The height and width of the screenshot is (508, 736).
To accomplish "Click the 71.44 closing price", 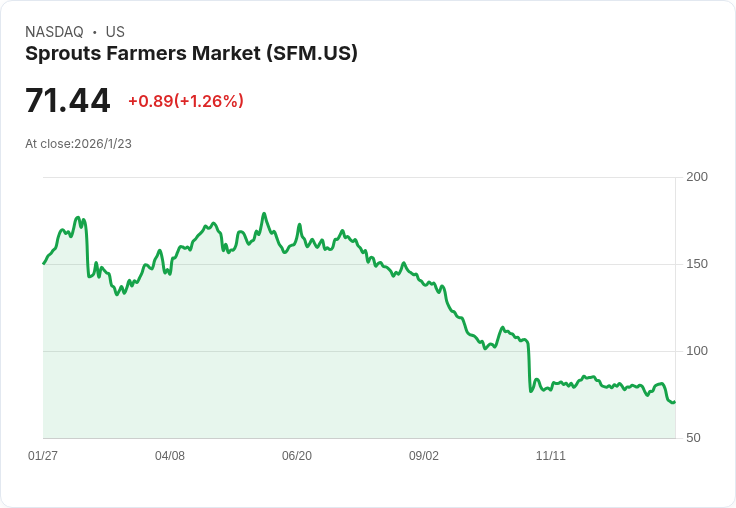I will (67, 101).
